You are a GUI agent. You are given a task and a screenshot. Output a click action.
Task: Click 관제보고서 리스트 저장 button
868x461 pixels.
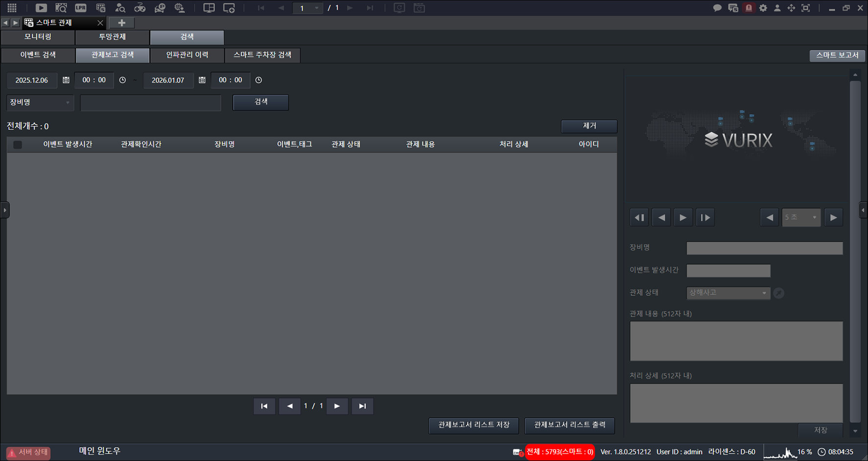point(474,425)
